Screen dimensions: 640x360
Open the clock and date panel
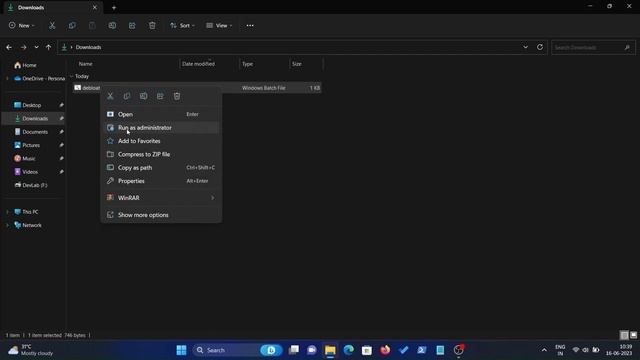pyautogui.click(x=620, y=350)
